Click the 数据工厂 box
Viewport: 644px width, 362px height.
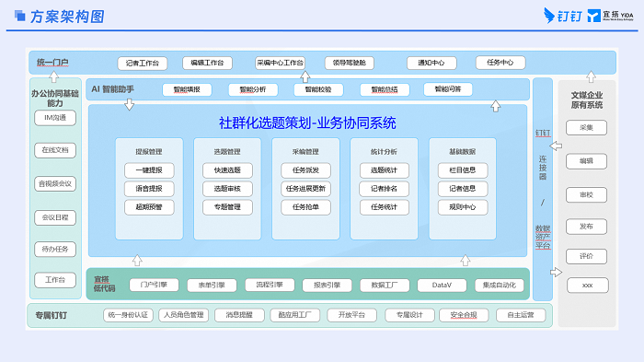click(385, 285)
